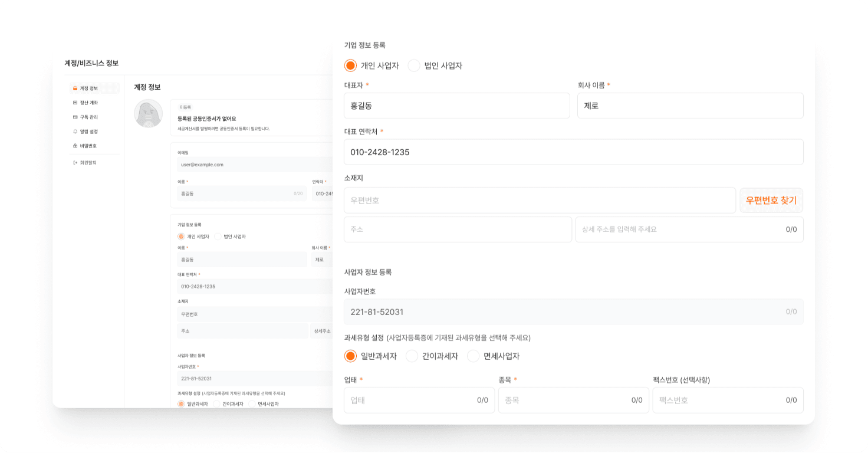
Task: Select 법인 사업자 radio in the back account panel
Action: [218, 237]
